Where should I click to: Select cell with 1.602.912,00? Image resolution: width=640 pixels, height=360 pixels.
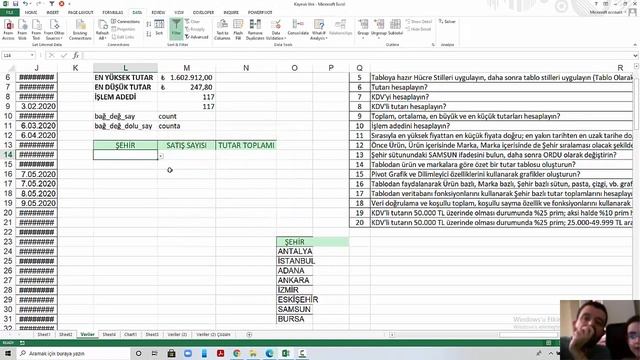point(187,77)
